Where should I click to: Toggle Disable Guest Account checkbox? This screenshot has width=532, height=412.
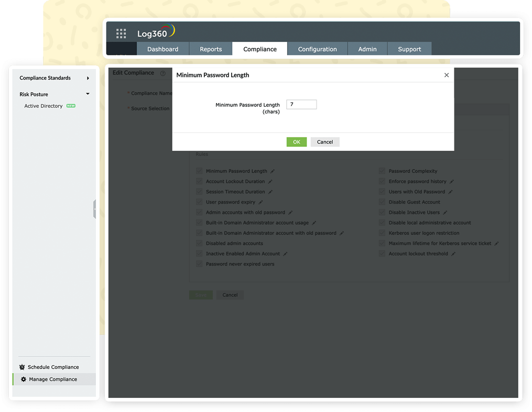pos(382,202)
